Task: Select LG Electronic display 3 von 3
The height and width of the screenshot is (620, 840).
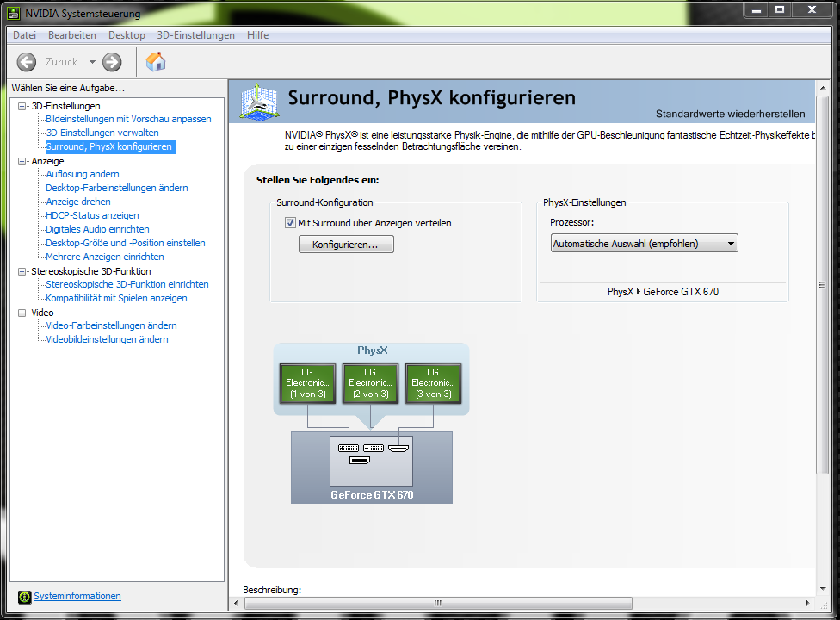Action: pyautogui.click(x=433, y=383)
